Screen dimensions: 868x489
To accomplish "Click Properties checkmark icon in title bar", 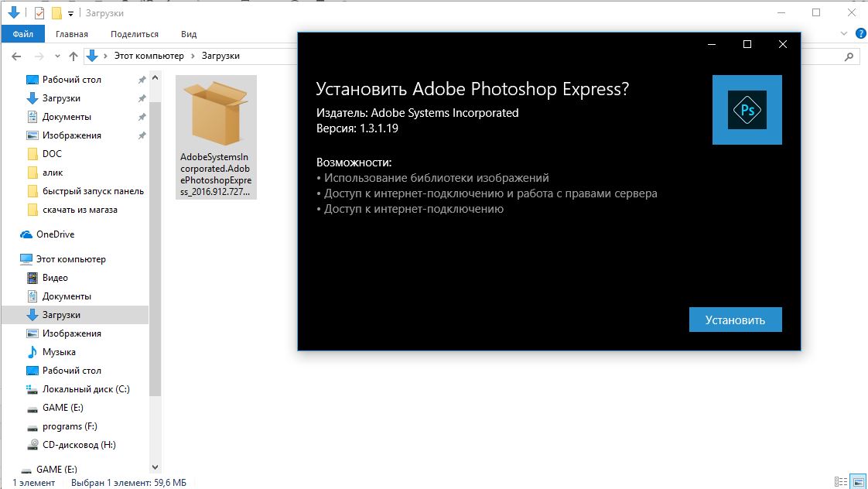I will pos(39,12).
